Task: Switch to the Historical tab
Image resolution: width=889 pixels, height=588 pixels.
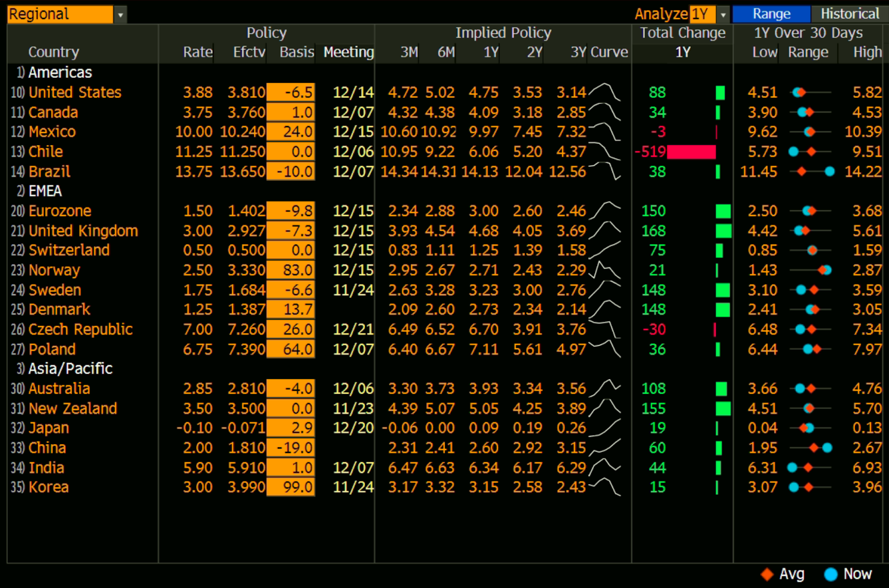Action: pos(850,14)
